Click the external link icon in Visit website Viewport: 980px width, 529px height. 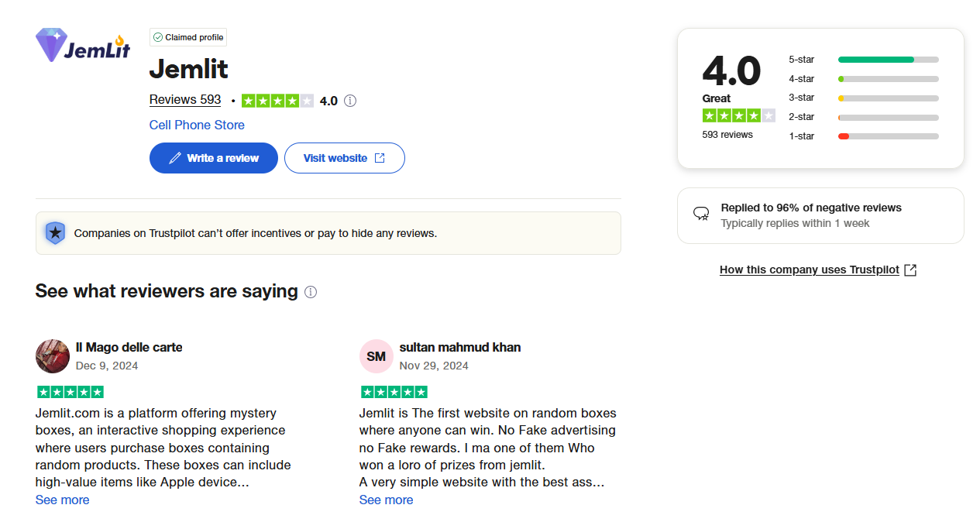(x=380, y=158)
